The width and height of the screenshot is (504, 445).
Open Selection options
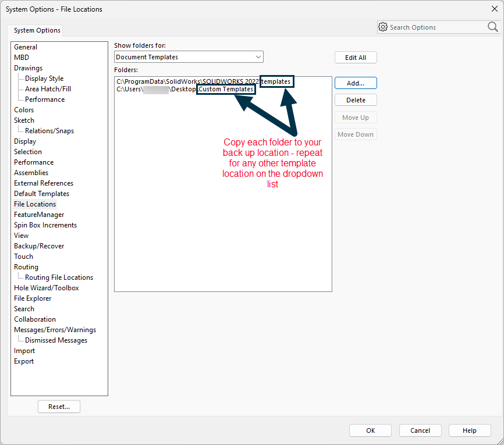pos(27,152)
